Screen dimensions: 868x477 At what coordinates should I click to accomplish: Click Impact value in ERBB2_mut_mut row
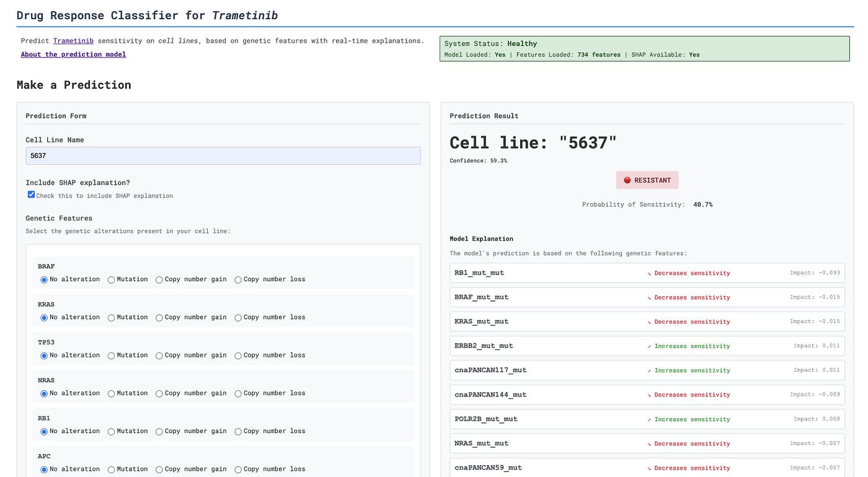[817, 346]
